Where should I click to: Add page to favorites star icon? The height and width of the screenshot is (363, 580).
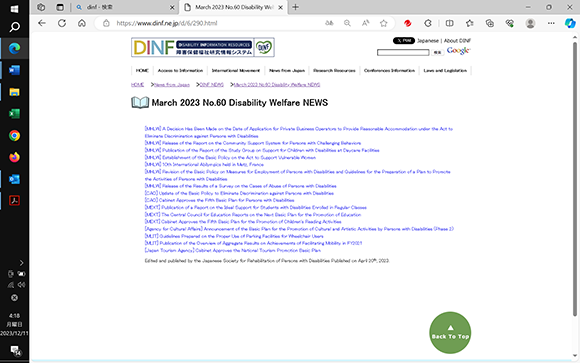coord(384,23)
